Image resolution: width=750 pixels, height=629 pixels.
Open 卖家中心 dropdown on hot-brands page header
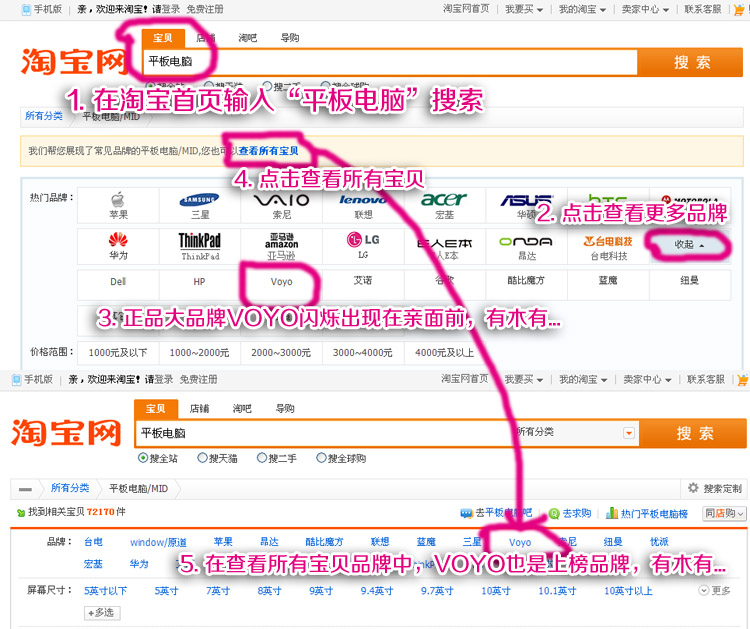[x=645, y=9]
